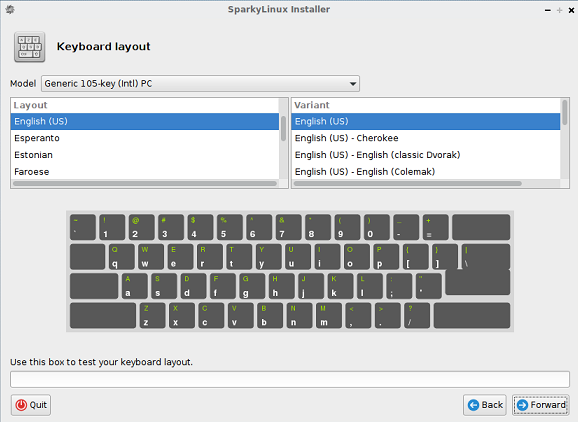Screen dimensions: 578x422
Task: Click the number 5 key on preview
Action: coord(230,227)
